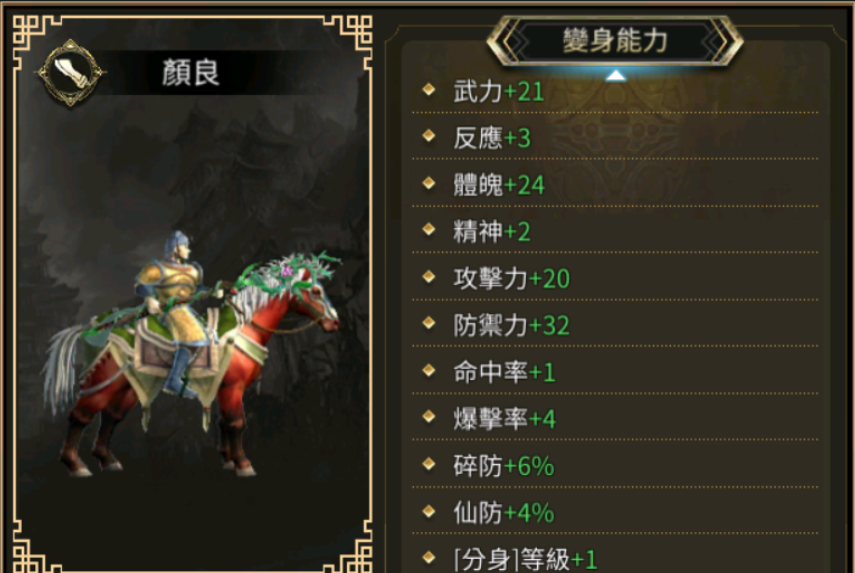Click the diamond bullet next to 武力+21
Screen dimensions: 855x573
[429, 89]
